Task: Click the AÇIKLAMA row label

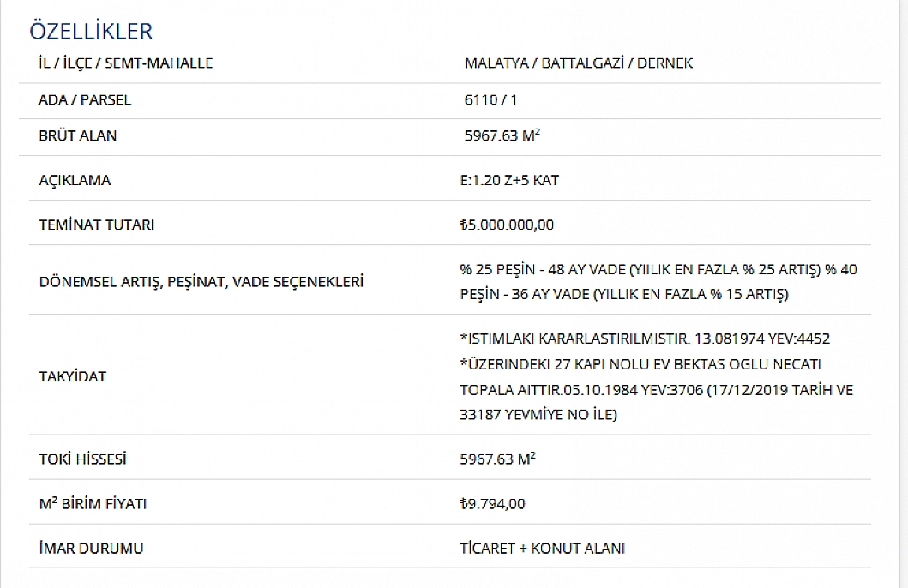Action: tap(75, 180)
